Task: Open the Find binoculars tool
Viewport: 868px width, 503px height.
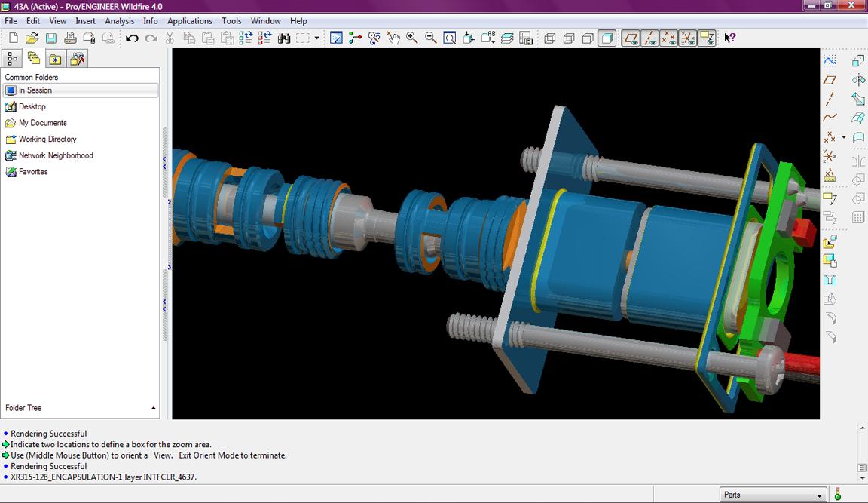Action: click(284, 38)
